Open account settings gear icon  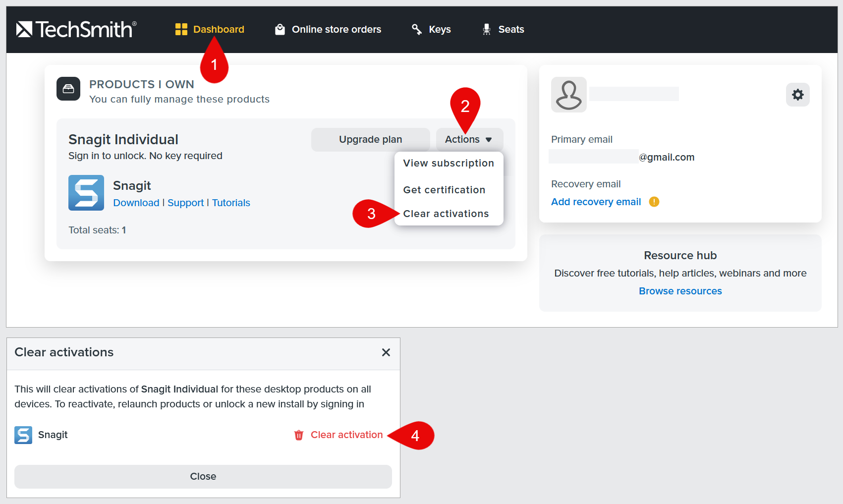798,95
